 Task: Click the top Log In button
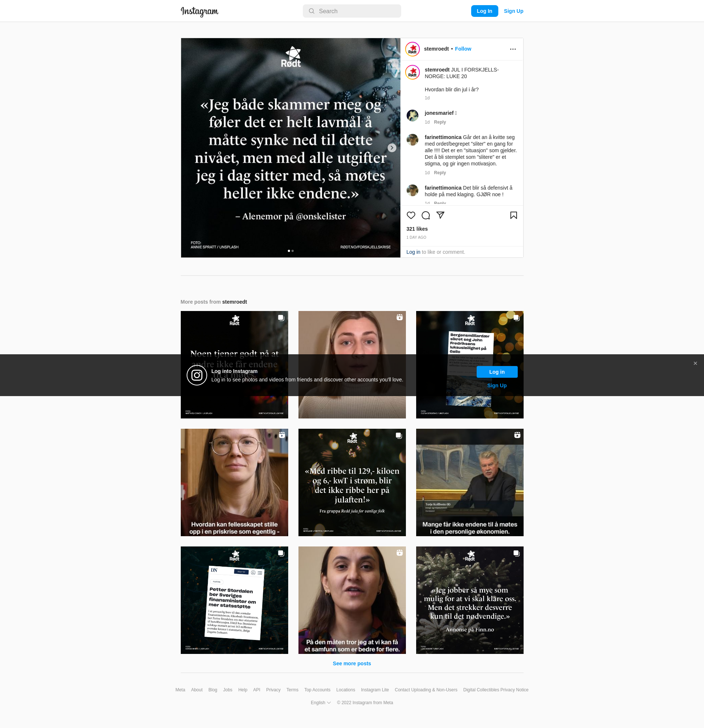(484, 11)
